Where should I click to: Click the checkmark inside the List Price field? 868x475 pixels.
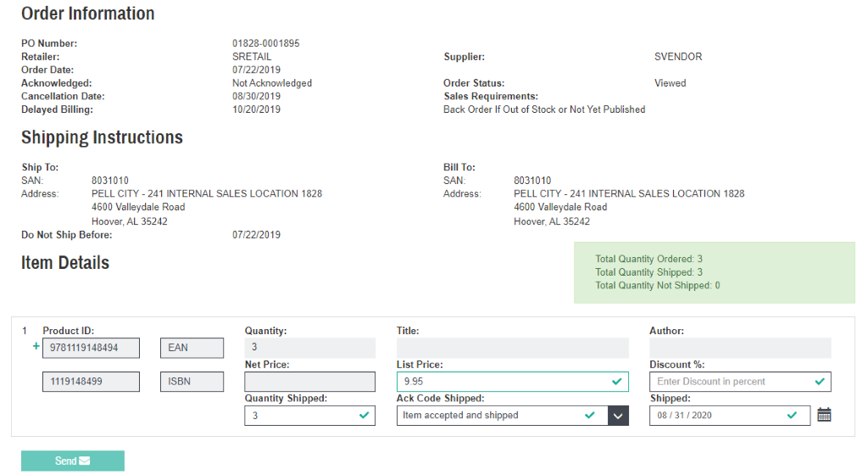point(616,382)
